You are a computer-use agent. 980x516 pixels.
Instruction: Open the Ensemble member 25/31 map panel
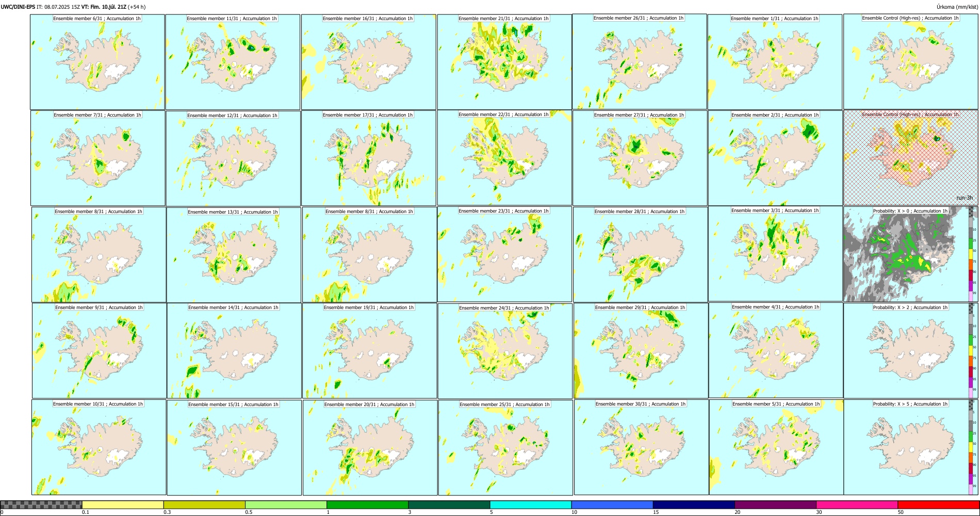(506, 447)
